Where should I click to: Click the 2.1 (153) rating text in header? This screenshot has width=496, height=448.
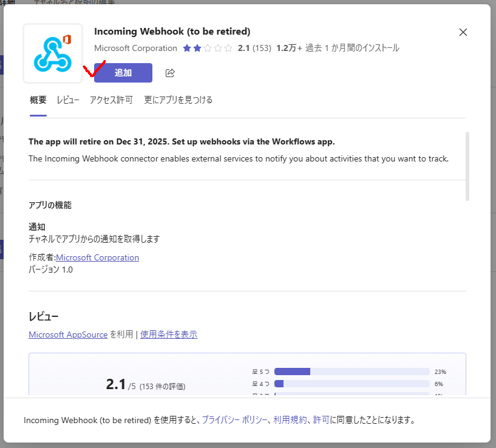254,48
